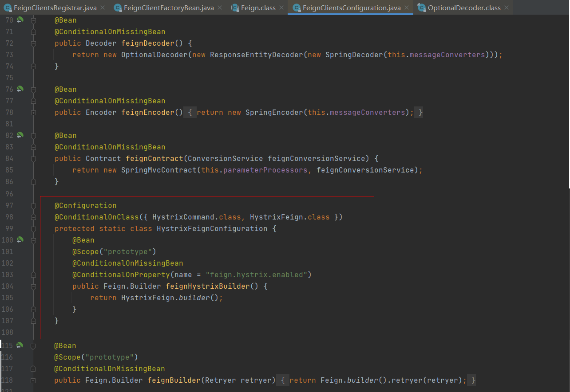Click the ResponseEntityDecoder reference on line 73
The height and width of the screenshot is (392, 570).
coord(257,55)
